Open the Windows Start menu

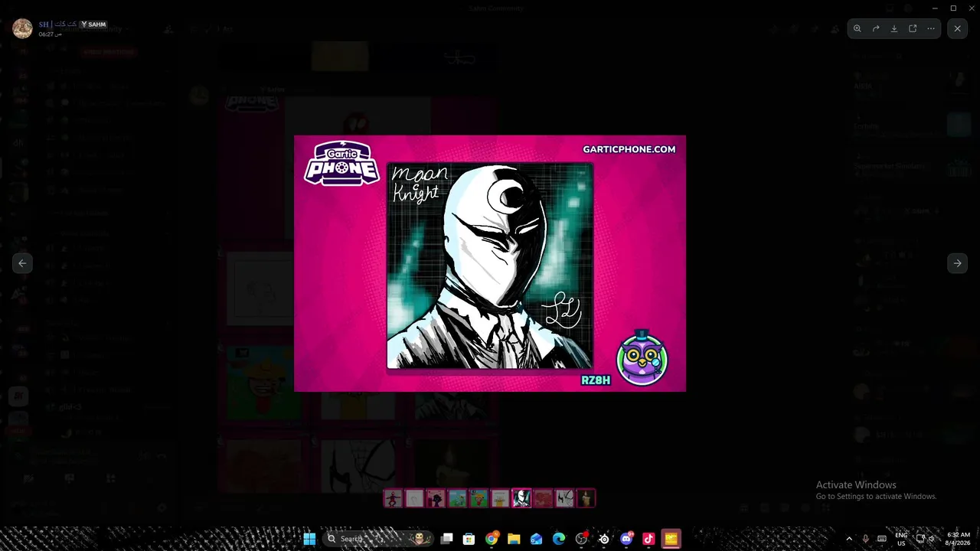click(x=309, y=539)
